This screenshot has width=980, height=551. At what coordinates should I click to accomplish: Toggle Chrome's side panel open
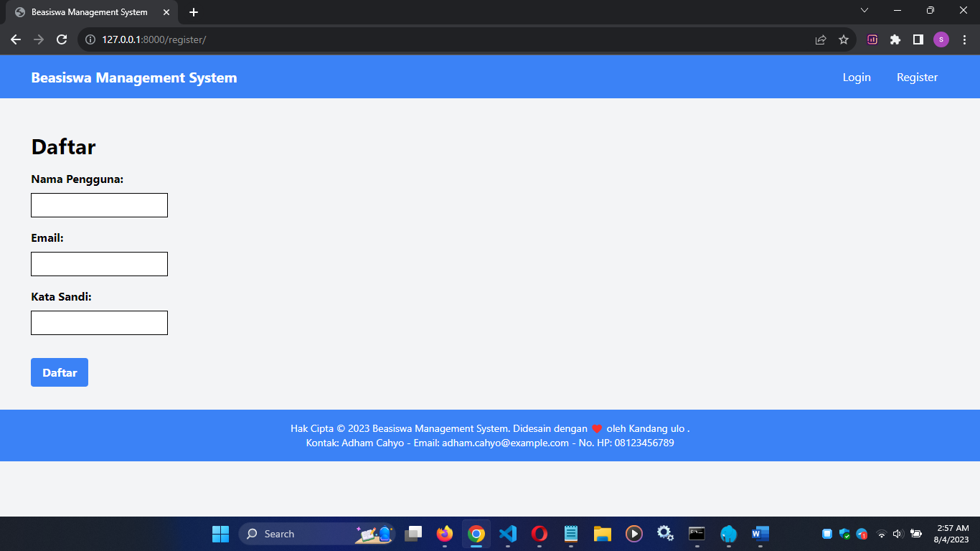(918, 39)
